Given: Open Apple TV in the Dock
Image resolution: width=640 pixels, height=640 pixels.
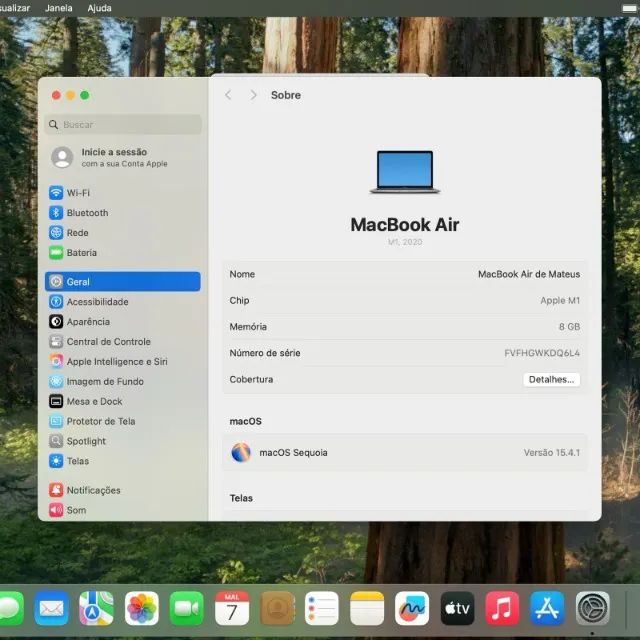Looking at the screenshot, I should click(x=457, y=608).
